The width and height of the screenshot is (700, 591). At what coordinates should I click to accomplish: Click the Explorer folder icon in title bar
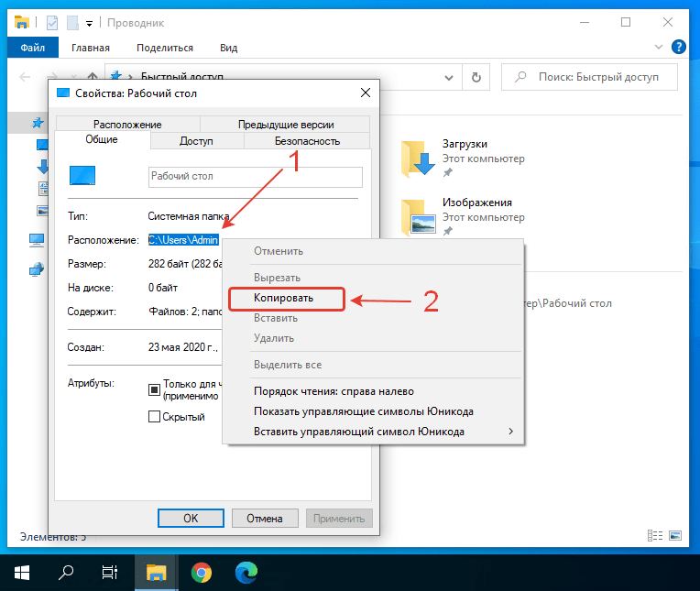(21, 22)
